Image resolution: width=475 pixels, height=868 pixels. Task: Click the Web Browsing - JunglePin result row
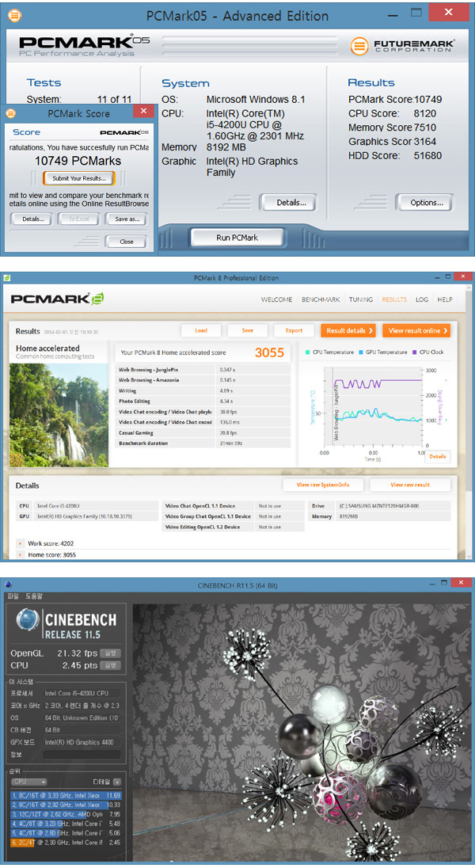[203, 369]
